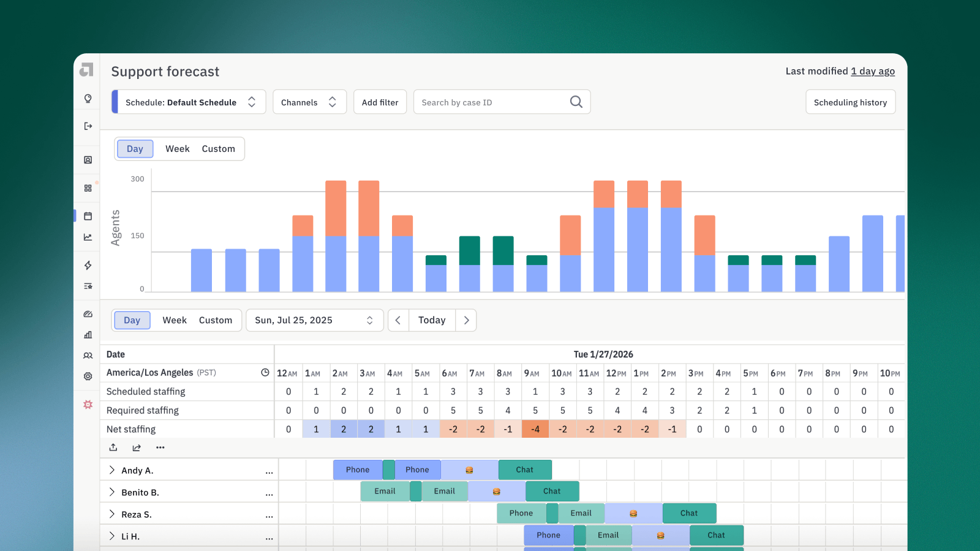Focus the Search by case ID field

point(502,102)
